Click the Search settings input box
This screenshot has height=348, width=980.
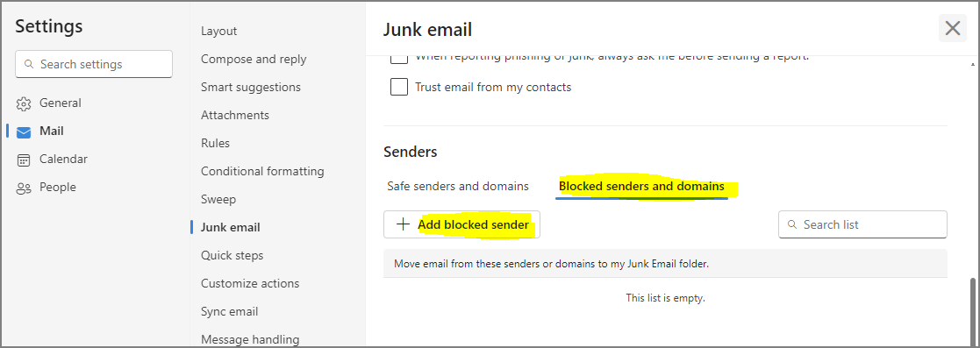pos(94,64)
